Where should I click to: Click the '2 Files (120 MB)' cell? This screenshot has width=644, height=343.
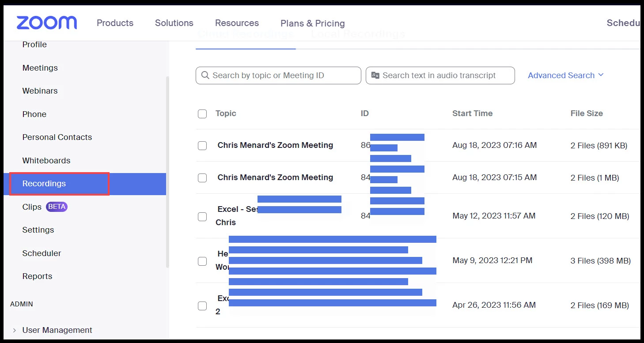pyautogui.click(x=600, y=216)
